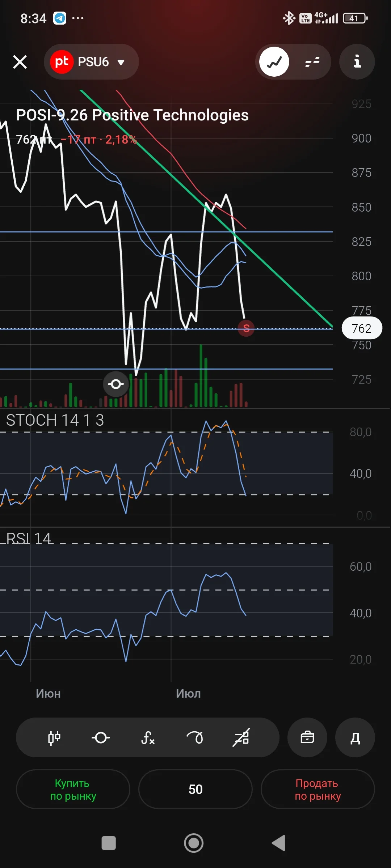Image resolution: width=391 pixels, height=868 pixels.
Task: Tap the POSI-9.26 Positive Technologies title
Action: coord(133,115)
